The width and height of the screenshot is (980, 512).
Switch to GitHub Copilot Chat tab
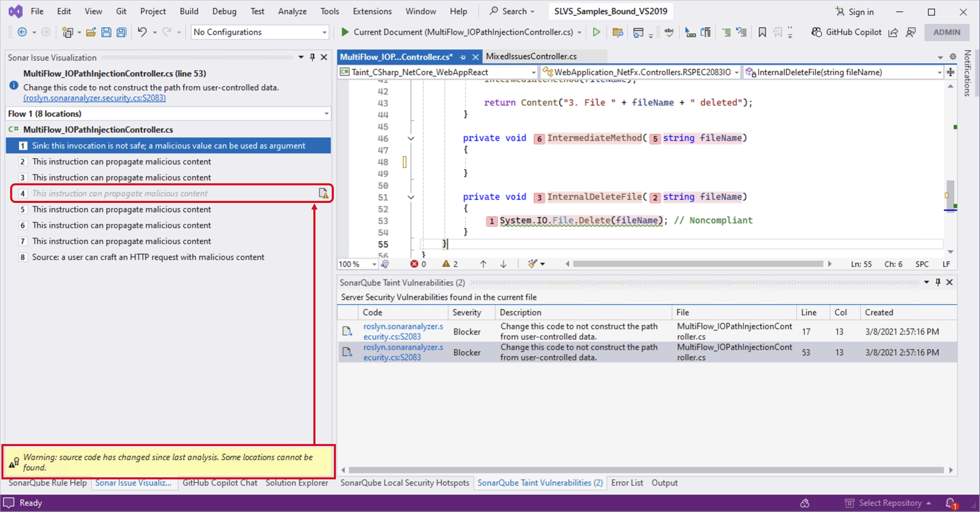(x=220, y=483)
